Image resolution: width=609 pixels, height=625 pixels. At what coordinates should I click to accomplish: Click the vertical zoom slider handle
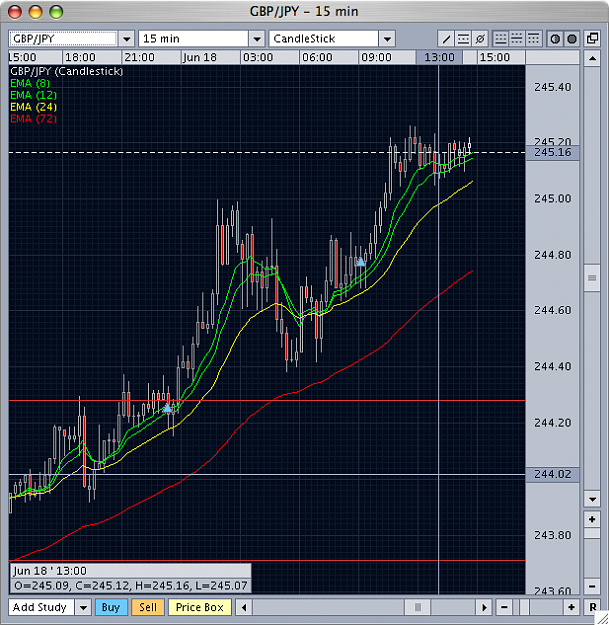pyautogui.click(x=592, y=533)
